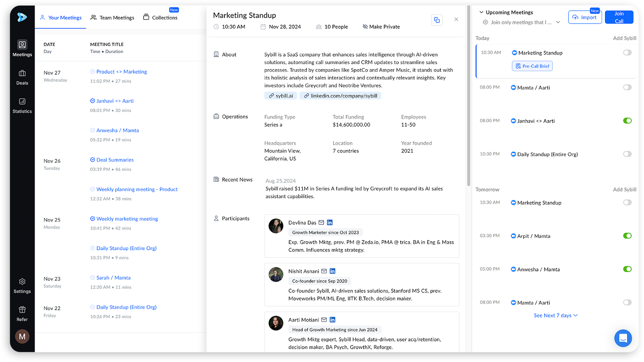Open the chat support bubble
644x362 pixels.
[623, 338]
